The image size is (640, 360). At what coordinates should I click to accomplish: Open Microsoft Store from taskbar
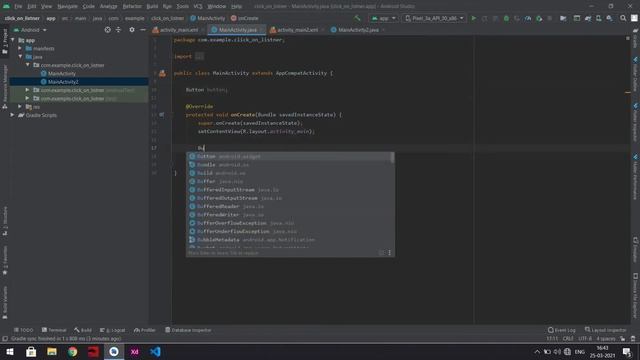coord(31,352)
